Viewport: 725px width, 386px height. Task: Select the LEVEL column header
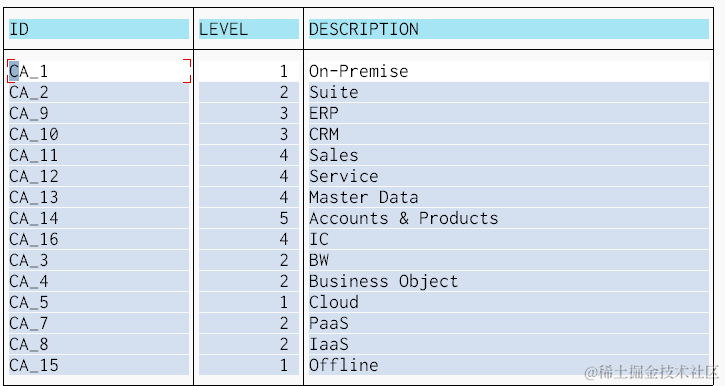pos(249,29)
